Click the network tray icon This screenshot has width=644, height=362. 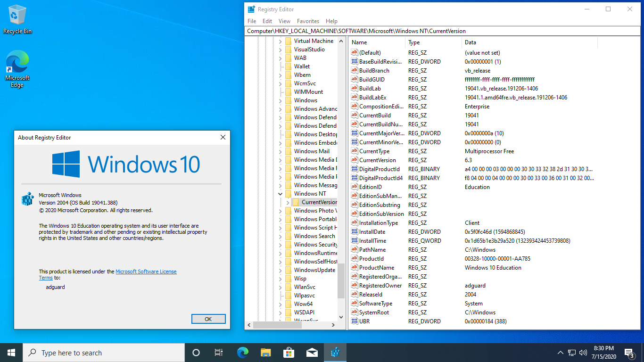pyautogui.click(x=572, y=353)
